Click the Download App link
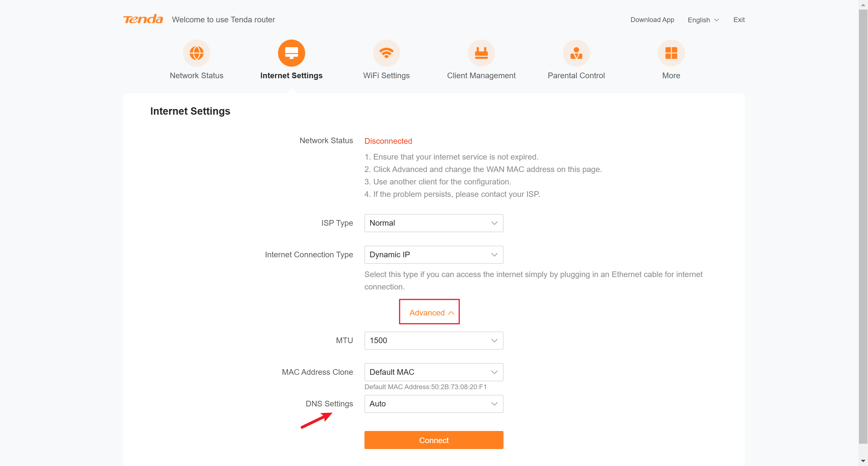This screenshot has width=868, height=466. pos(652,19)
